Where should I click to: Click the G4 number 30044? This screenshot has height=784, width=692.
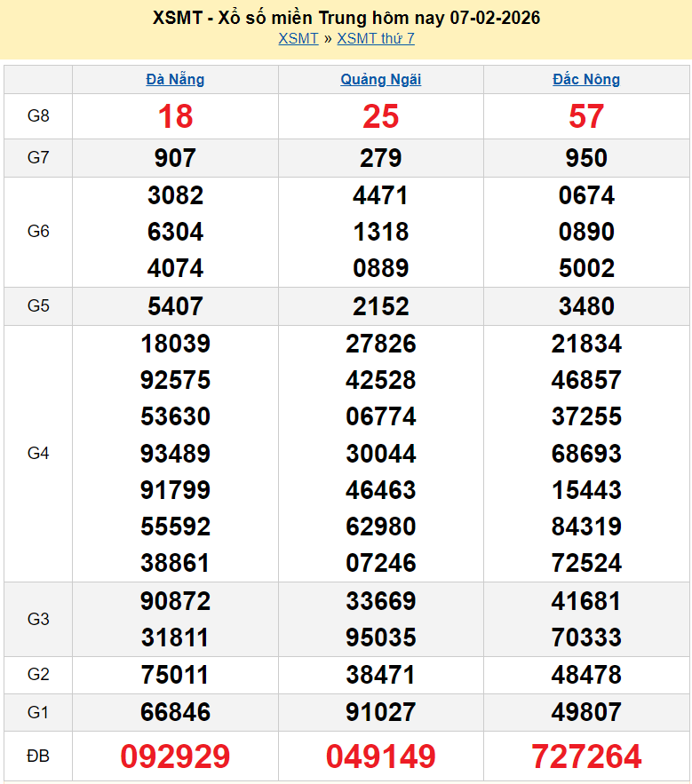(381, 454)
